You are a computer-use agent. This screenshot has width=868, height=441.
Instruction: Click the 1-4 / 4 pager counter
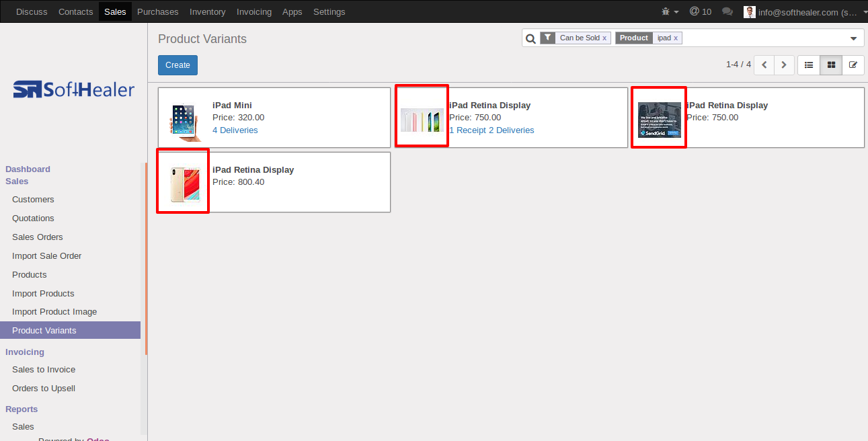click(x=738, y=65)
